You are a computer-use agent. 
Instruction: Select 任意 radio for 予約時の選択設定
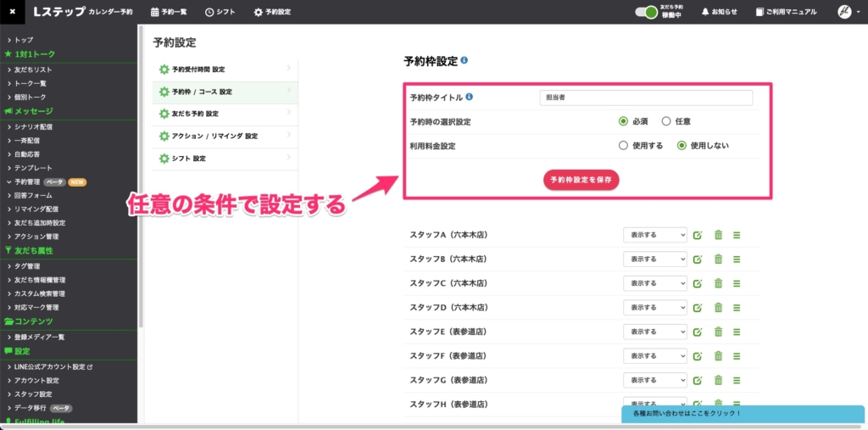click(x=666, y=121)
